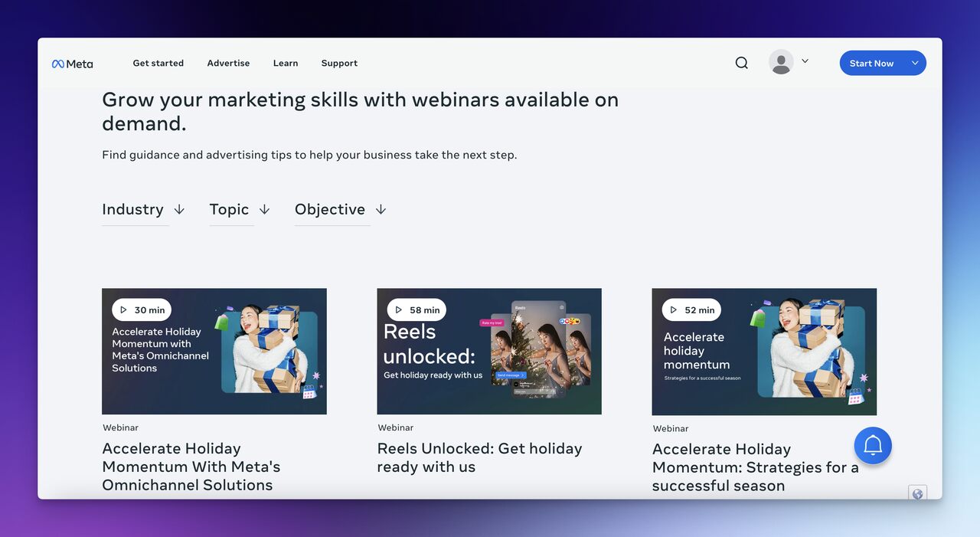The width and height of the screenshot is (980, 537).
Task: Expand the Industry filter
Action: pyautogui.click(x=144, y=209)
